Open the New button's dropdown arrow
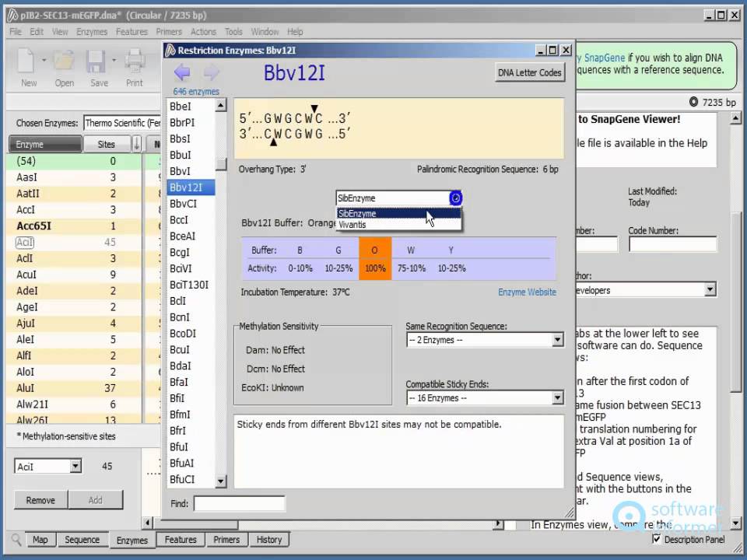This screenshot has height=560, width=747. [x=44, y=61]
